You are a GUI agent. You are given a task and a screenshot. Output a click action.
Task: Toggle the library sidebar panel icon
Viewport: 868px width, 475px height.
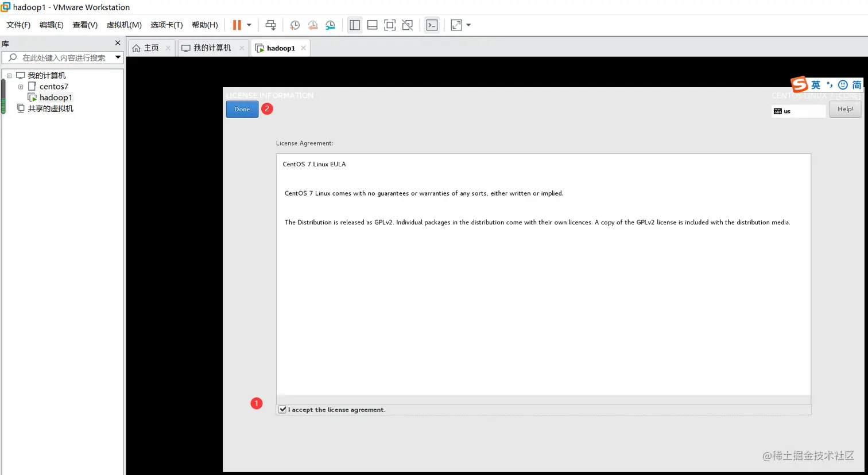(x=355, y=25)
